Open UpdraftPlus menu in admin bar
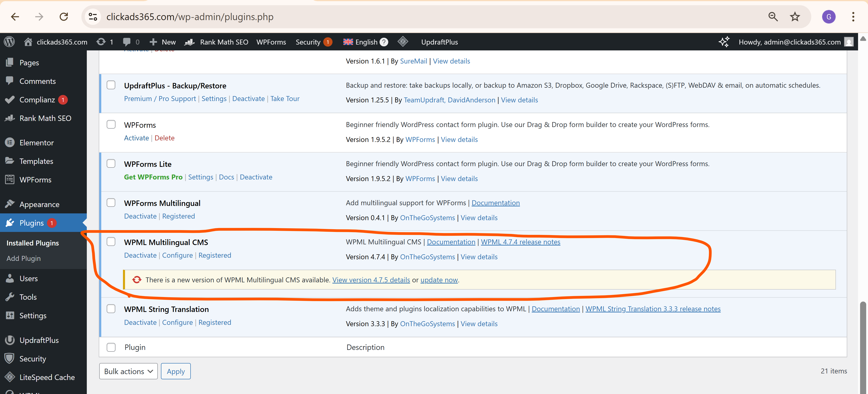 coord(439,42)
